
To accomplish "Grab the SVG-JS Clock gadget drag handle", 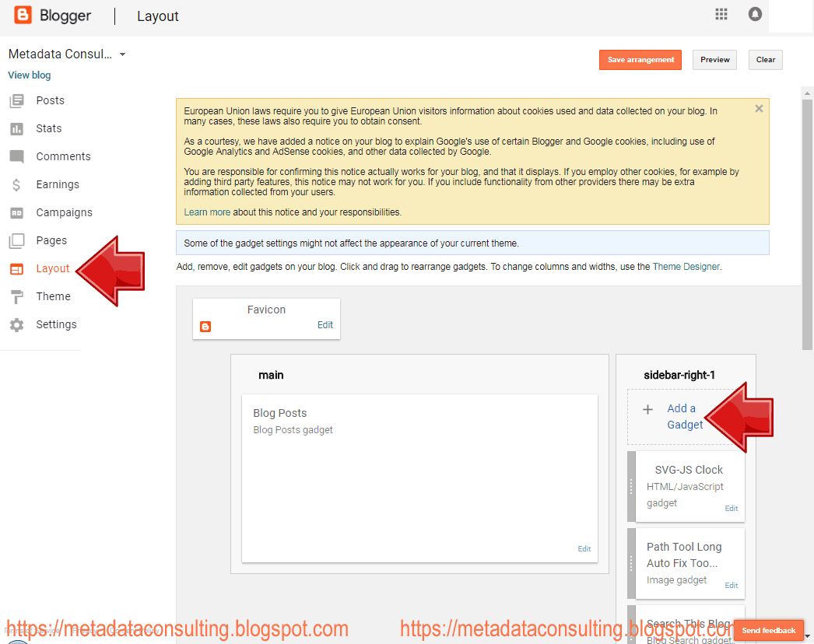I will point(631,486).
